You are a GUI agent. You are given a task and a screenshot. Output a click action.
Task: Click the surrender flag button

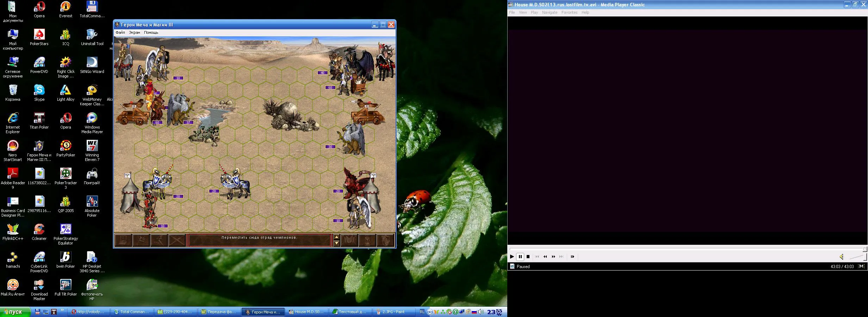[141, 240]
